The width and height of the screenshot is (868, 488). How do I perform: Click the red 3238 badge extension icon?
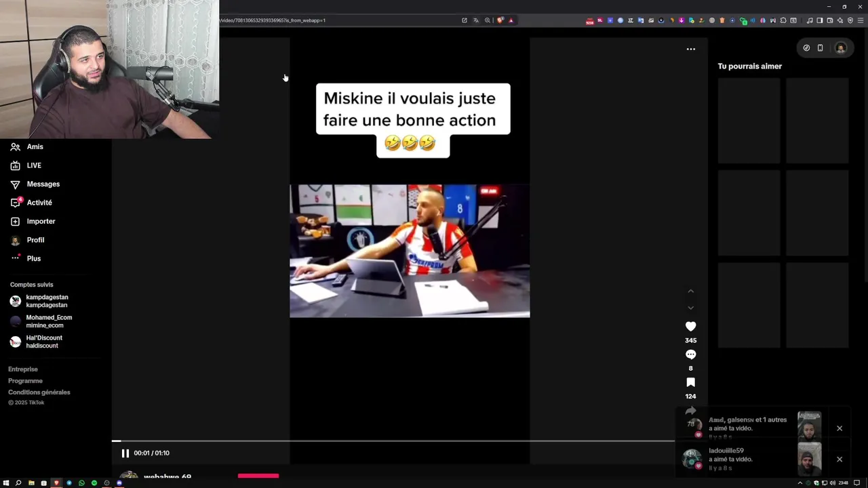click(590, 21)
